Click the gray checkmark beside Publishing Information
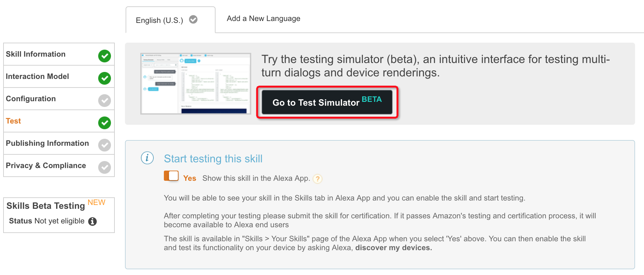Image resolution: width=644 pixels, height=275 pixels. pyautogui.click(x=104, y=145)
